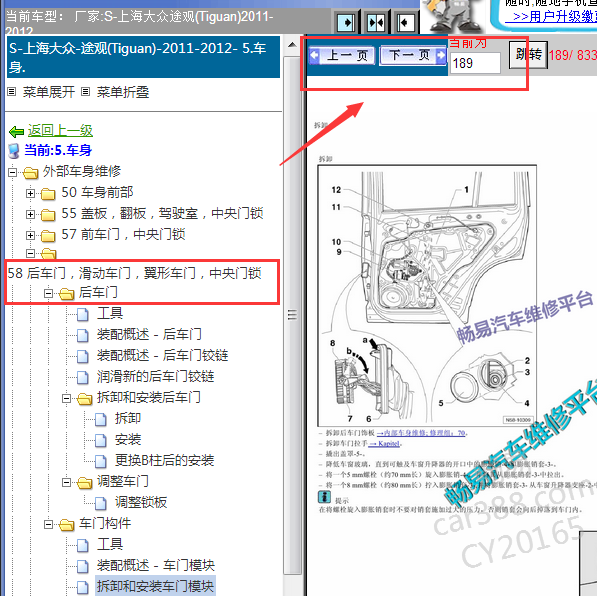This screenshot has width=597, height=596.
Task: Open 拆卸和安装车门模块 page
Action: (x=155, y=586)
